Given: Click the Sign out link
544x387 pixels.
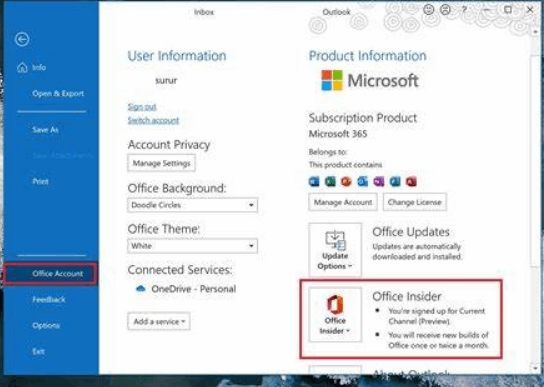Looking at the screenshot, I should 142,107.
